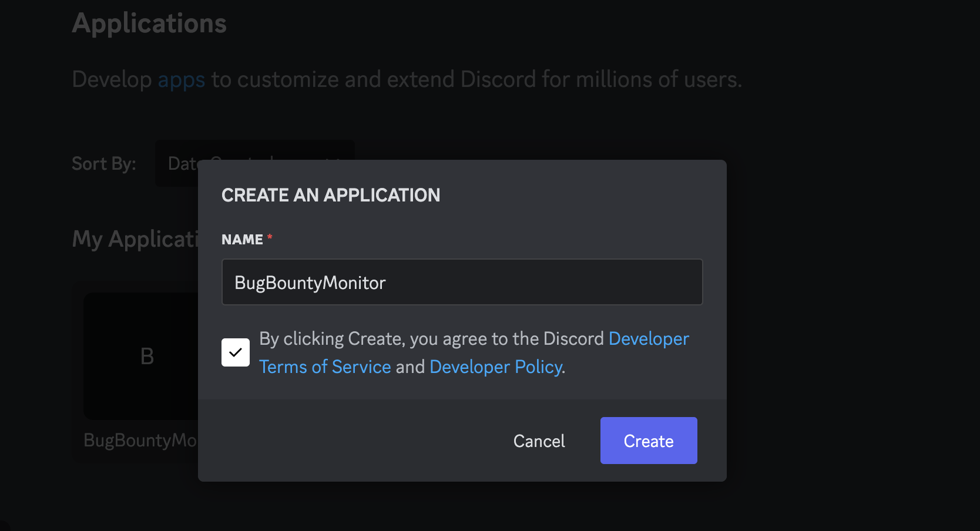The image size is (980, 531).
Task: Uncheck the terms agreement checkbox
Action: [236, 352]
